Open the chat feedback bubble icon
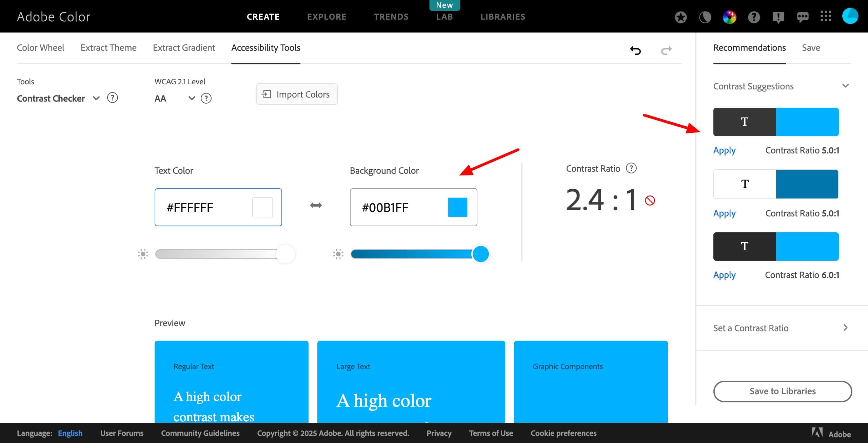868x443 pixels. pyautogui.click(x=803, y=17)
